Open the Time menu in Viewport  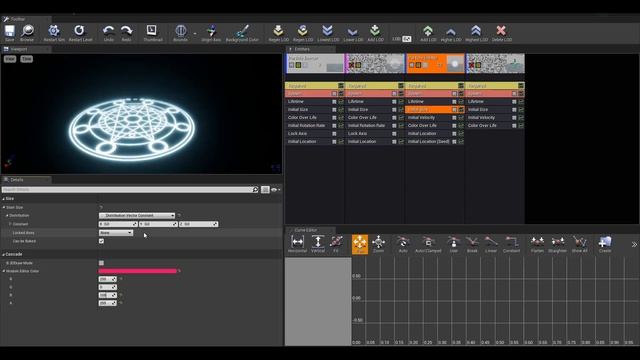coord(27,59)
